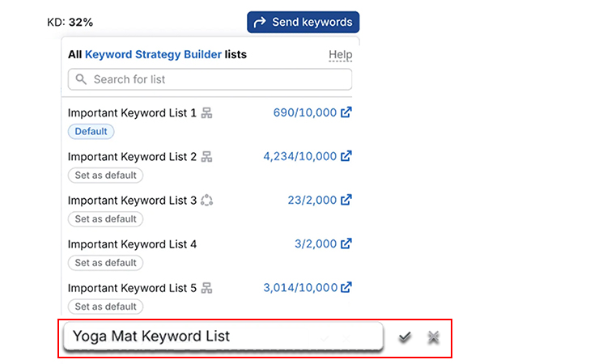The width and height of the screenshot is (607, 364).
Task: Set Important Keyword List 3 as default
Action: 106,219
